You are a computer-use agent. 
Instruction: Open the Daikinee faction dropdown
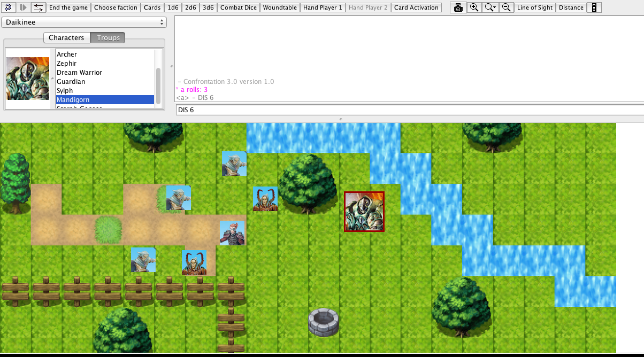click(x=84, y=22)
